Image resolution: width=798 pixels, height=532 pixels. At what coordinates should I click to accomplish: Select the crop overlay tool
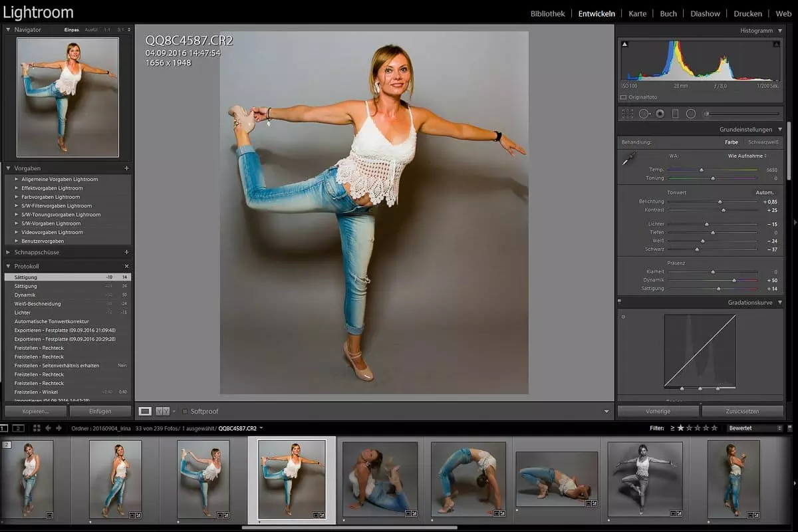[x=627, y=114]
